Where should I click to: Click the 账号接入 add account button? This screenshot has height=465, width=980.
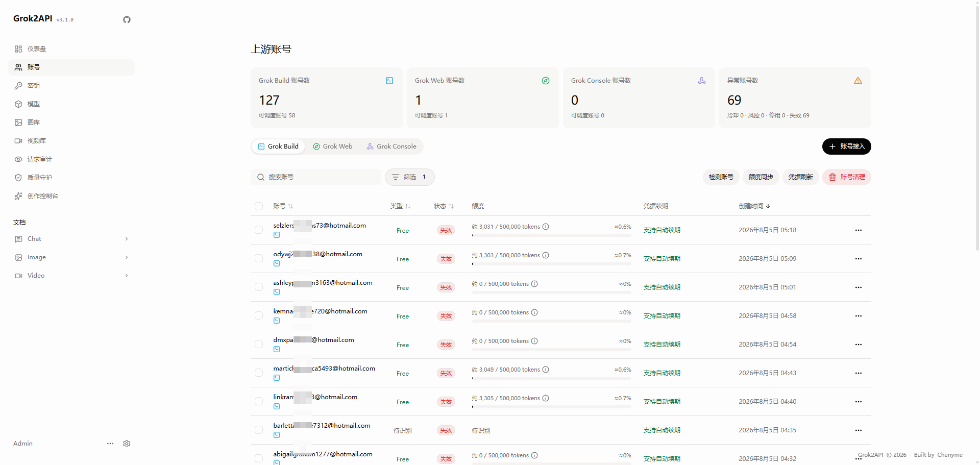[x=847, y=146]
